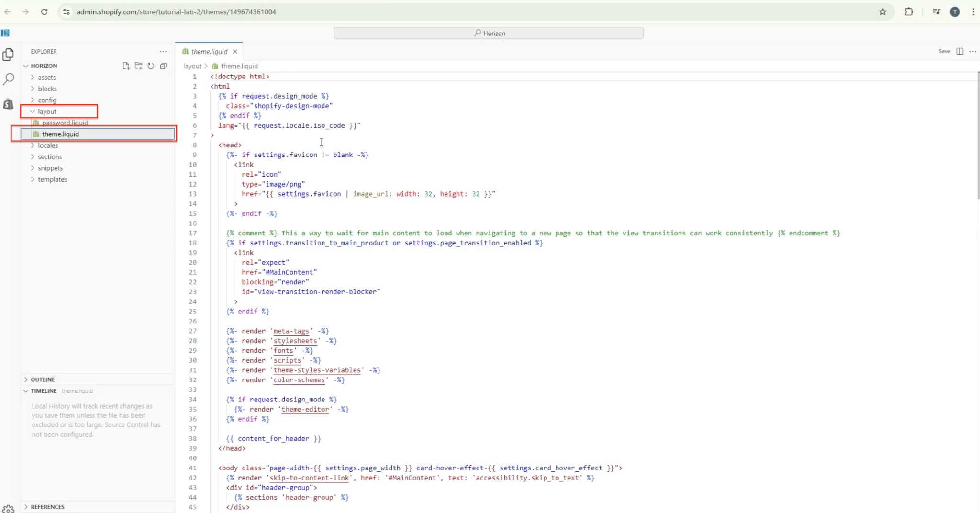
Task: Open Explorer more actions ellipsis
Action: (x=163, y=51)
